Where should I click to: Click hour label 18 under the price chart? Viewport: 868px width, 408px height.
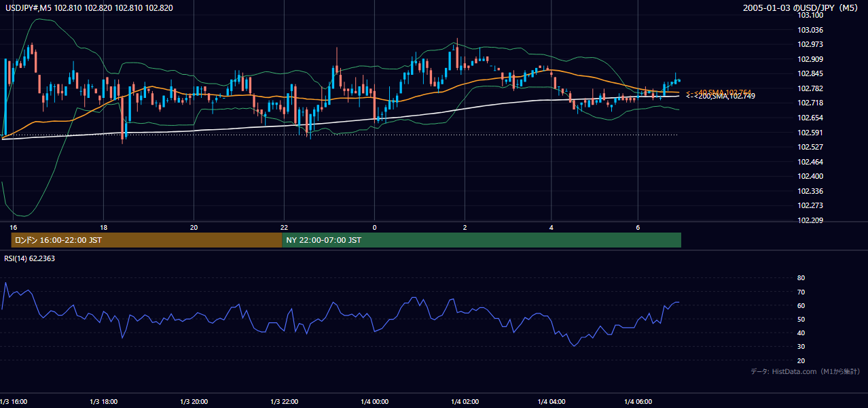pyautogui.click(x=103, y=226)
